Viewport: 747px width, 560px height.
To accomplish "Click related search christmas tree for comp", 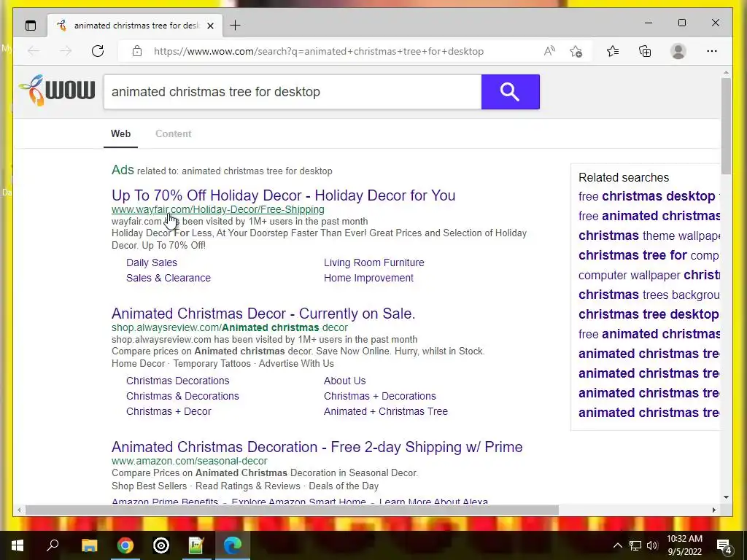I will [x=649, y=255].
